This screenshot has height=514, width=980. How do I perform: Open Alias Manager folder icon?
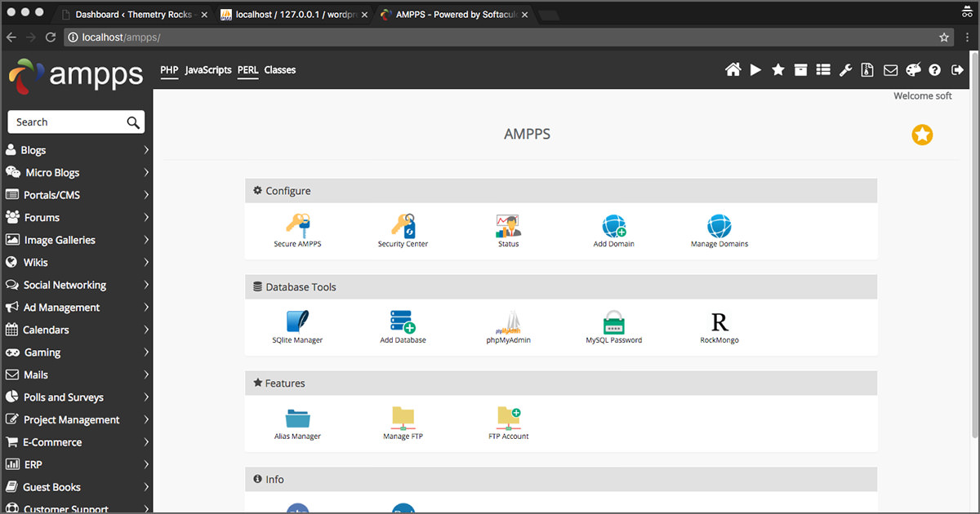click(297, 419)
